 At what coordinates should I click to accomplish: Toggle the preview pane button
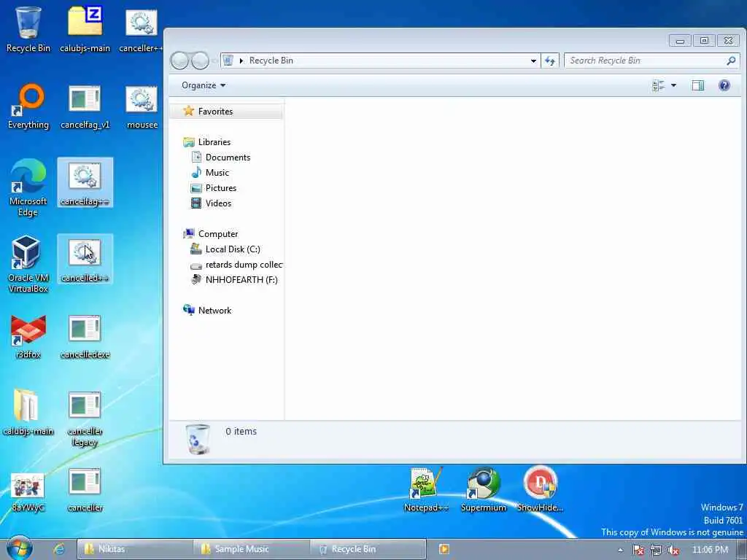point(698,86)
